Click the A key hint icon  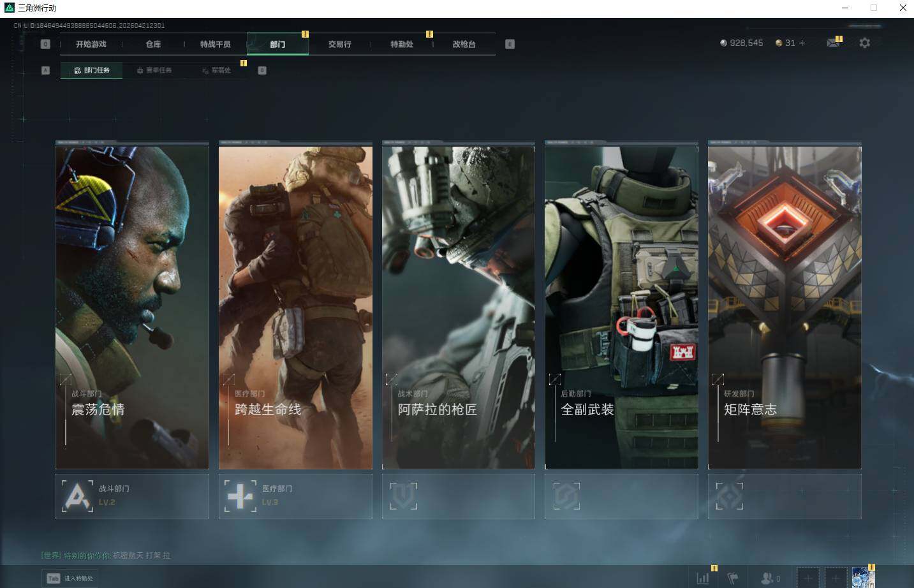point(45,70)
